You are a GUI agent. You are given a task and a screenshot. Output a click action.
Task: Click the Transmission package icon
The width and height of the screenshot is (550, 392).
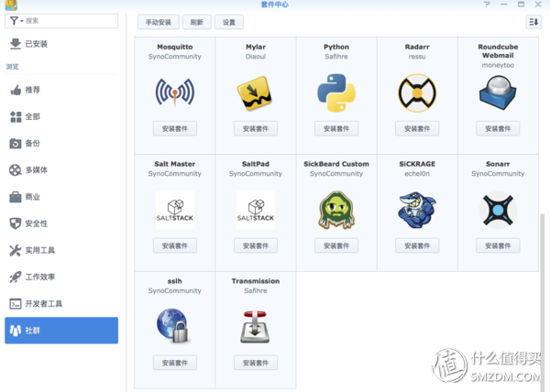[255, 327]
